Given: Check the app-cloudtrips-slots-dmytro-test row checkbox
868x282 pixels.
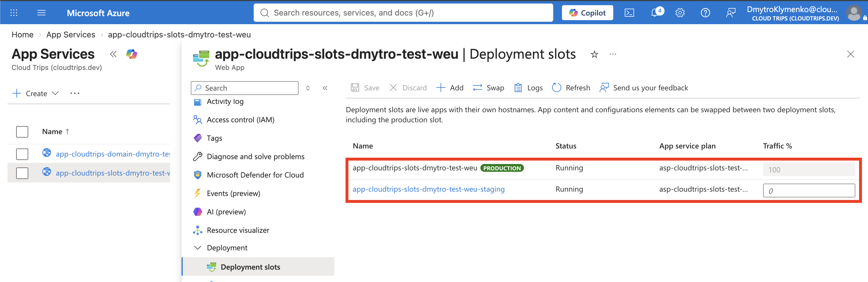Looking at the screenshot, I should coord(22,173).
